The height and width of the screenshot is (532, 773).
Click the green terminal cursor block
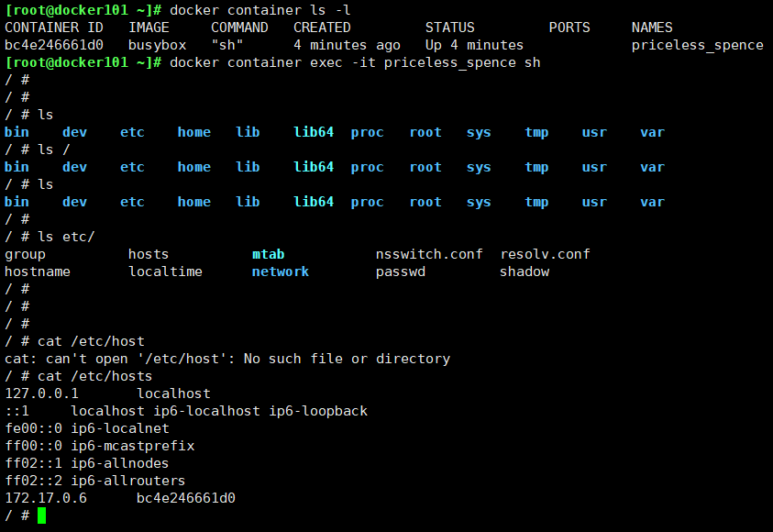tap(41, 515)
